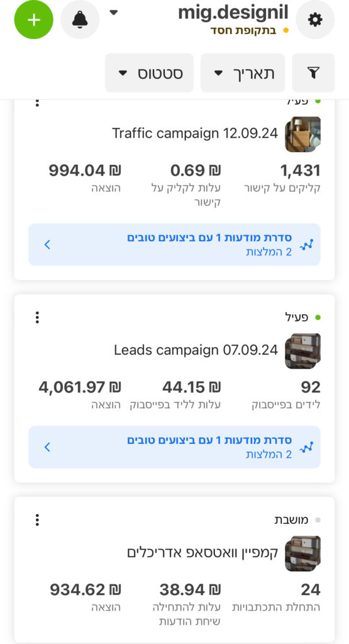Open three-dot menu for WhatsApp architects campaign
The width and height of the screenshot is (349, 644).
tap(37, 519)
